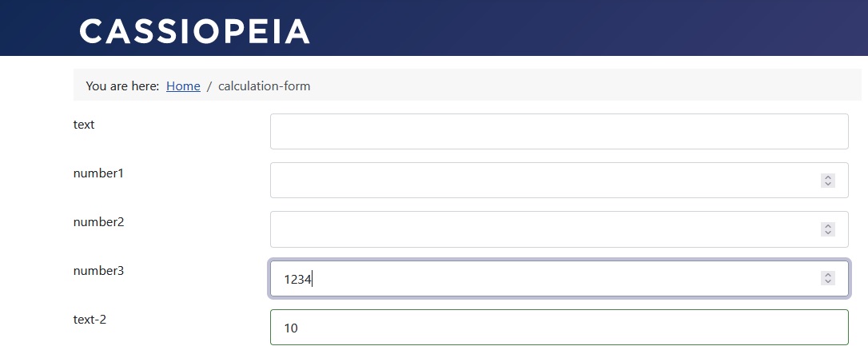Click inside the number1 input field
The height and width of the screenshot is (362, 868).
pos(543,180)
